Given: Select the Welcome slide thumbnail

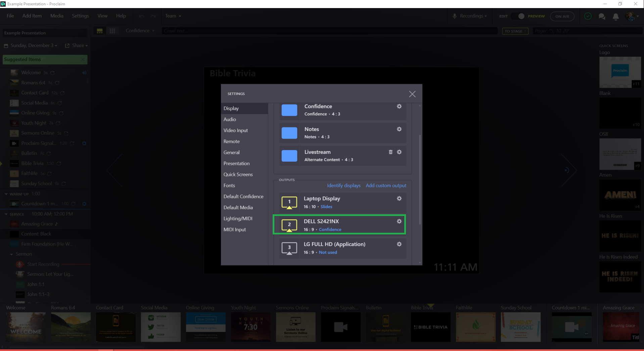Looking at the screenshot, I should (x=26, y=327).
